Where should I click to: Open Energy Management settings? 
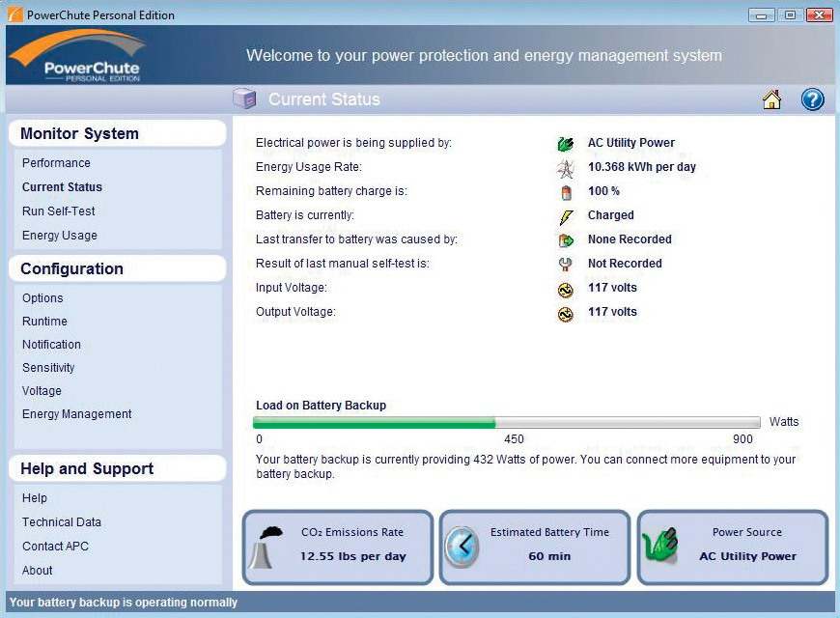point(76,414)
